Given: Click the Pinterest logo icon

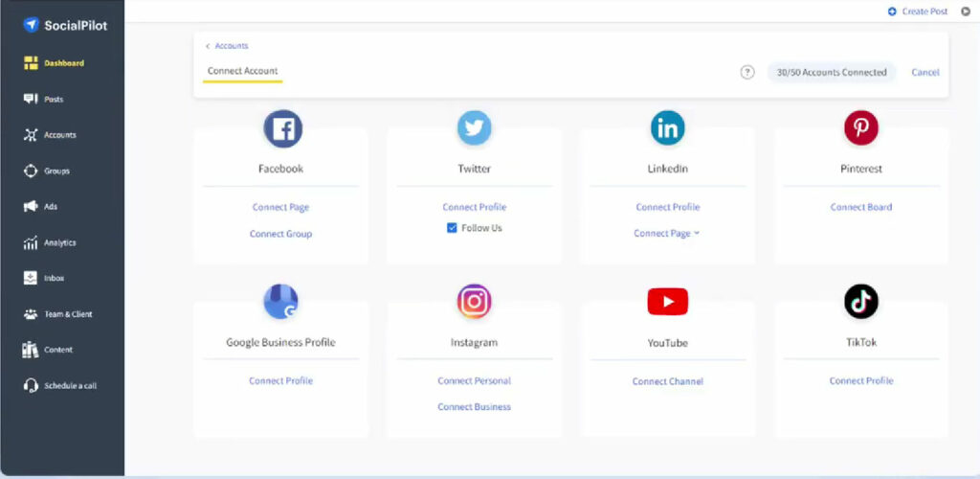Looking at the screenshot, I should (861, 128).
